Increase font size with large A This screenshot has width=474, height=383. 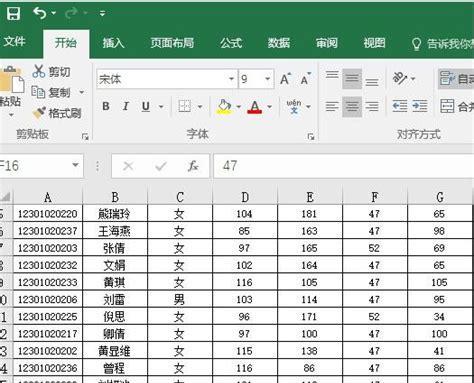[x=285, y=79]
